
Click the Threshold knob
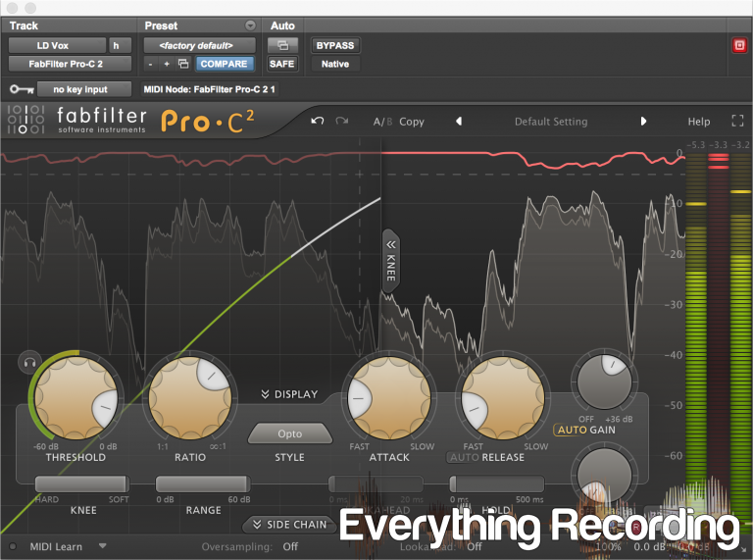pos(75,398)
